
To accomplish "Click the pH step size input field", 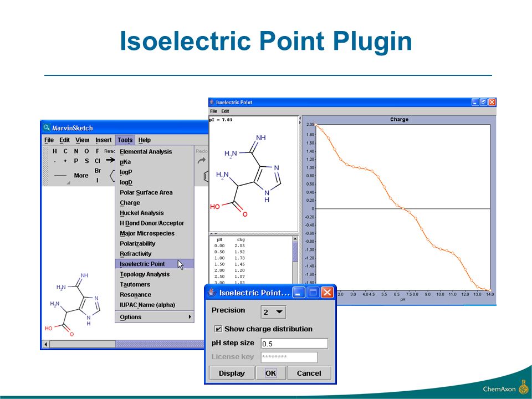I will (x=294, y=344).
